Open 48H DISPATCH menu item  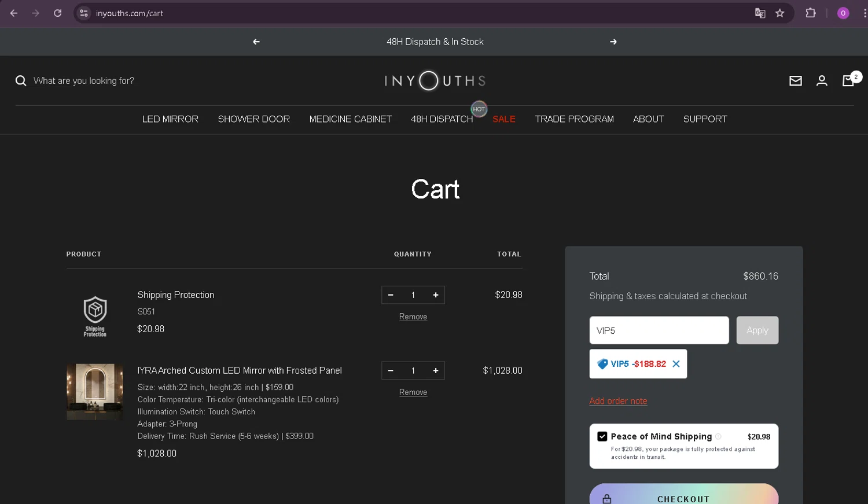point(442,119)
